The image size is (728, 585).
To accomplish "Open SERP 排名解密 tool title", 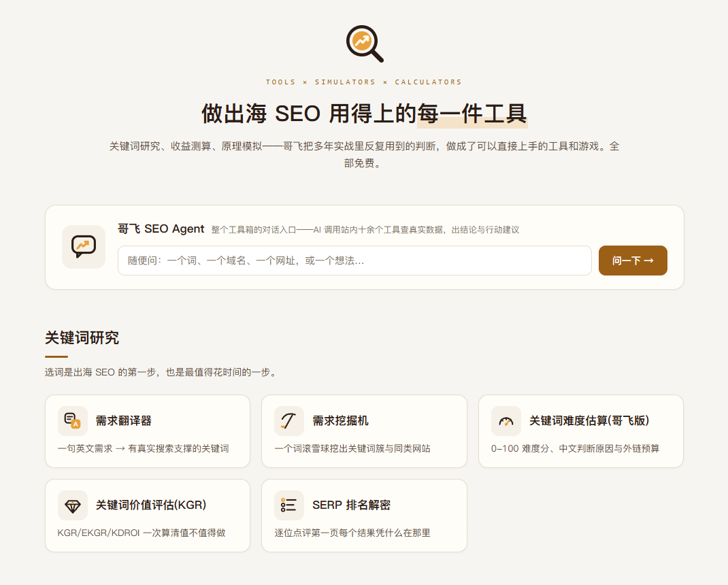I will 352,505.
